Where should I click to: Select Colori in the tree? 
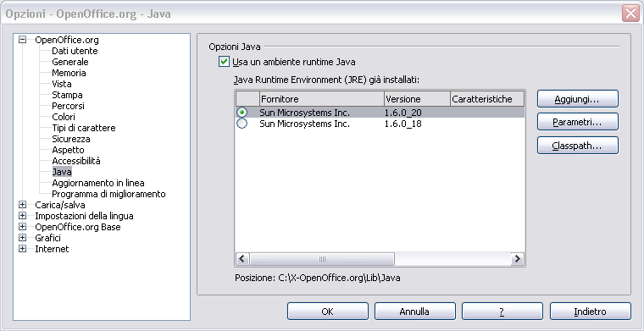click(64, 117)
